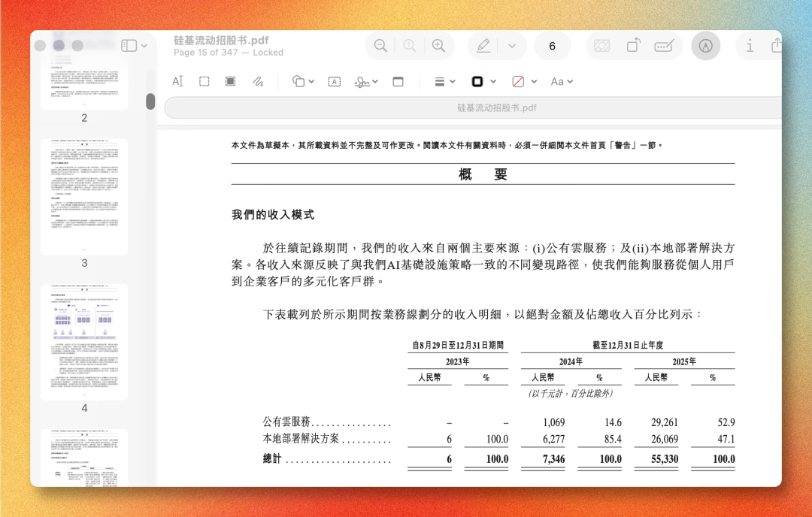The height and width of the screenshot is (517, 812).
Task: Select the Rectangular Selection tool
Action: pos(205,81)
